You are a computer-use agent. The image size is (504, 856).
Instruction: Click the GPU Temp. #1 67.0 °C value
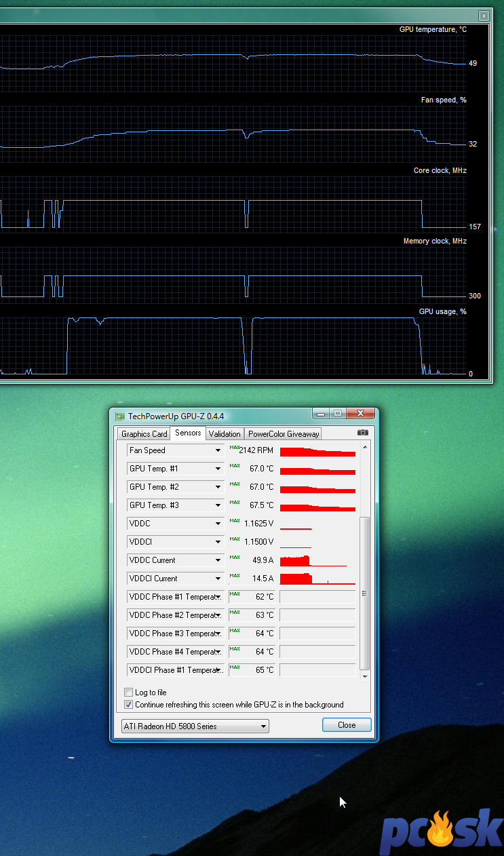coord(262,469)
